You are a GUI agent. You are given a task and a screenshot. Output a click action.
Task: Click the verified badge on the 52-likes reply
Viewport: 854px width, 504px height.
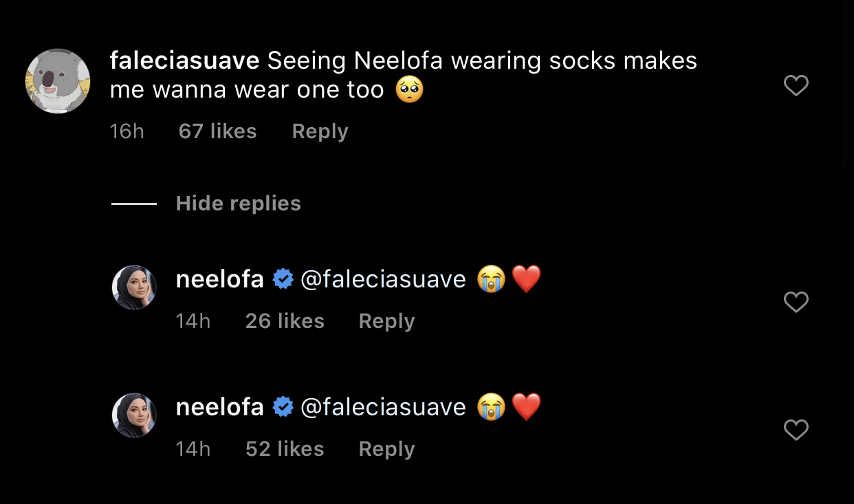click(x=283, y=408)
